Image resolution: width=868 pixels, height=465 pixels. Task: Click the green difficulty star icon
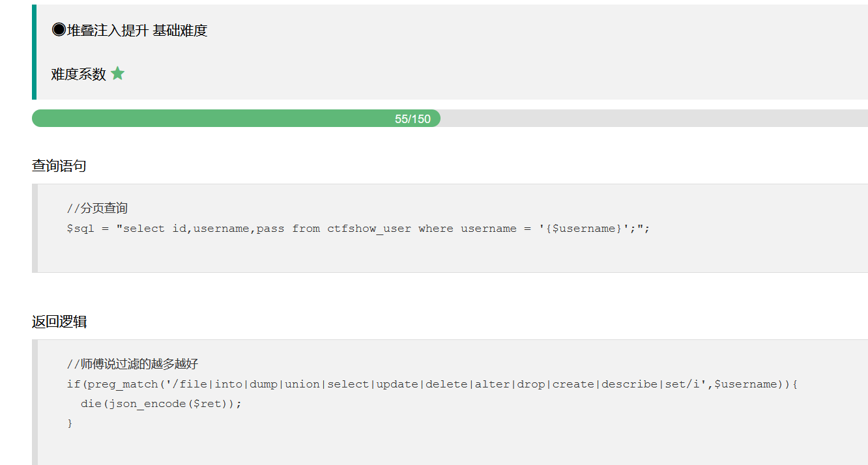[x=117, y=74]
